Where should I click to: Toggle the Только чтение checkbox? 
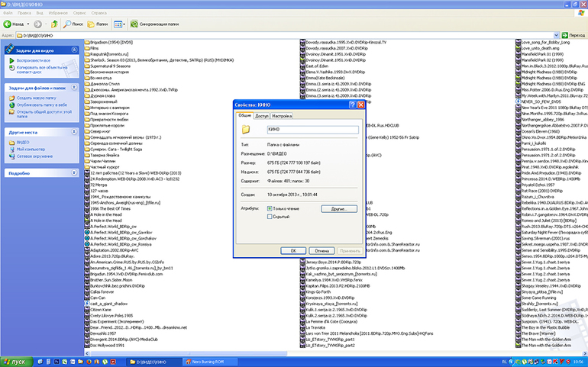coord(270,208)
